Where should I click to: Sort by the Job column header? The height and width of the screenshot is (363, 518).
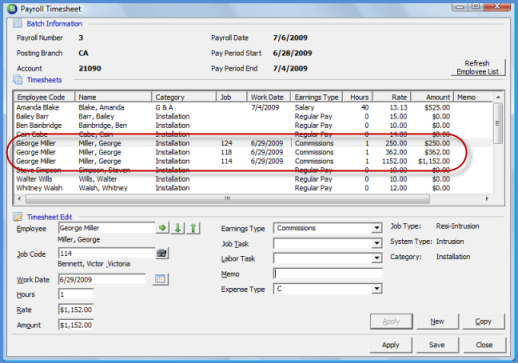click(x=232, y=97)
